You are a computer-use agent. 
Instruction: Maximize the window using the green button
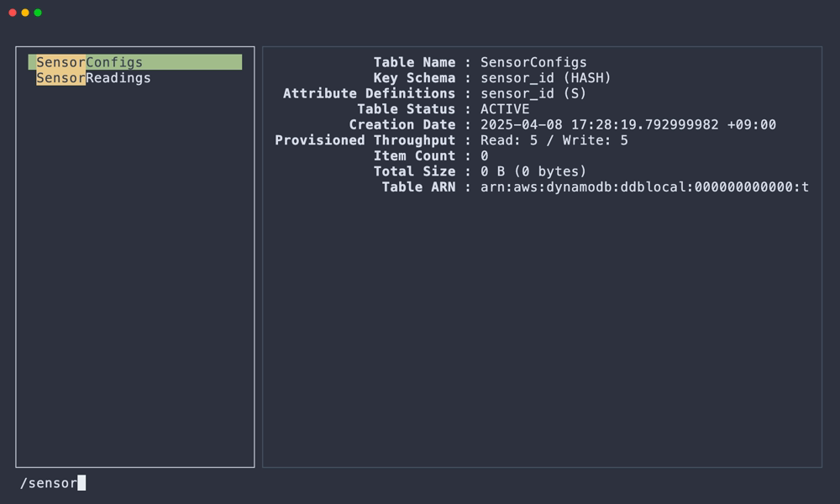coord(38,13)
